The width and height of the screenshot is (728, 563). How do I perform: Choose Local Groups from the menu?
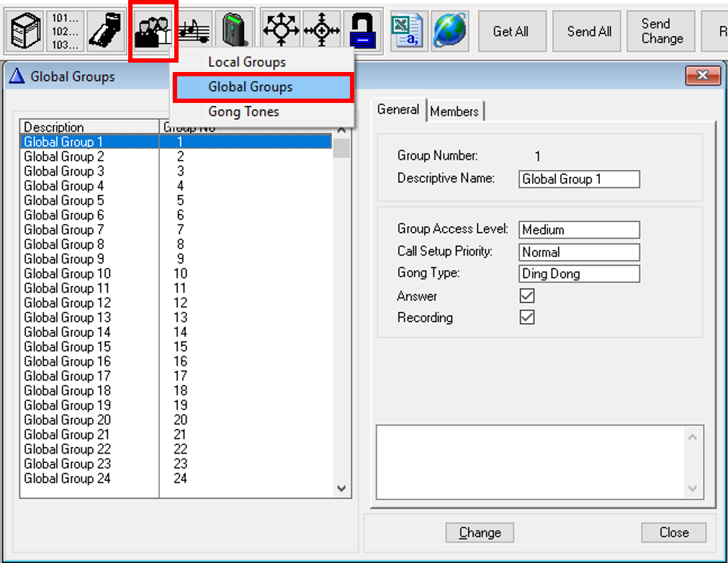[262, 62]
